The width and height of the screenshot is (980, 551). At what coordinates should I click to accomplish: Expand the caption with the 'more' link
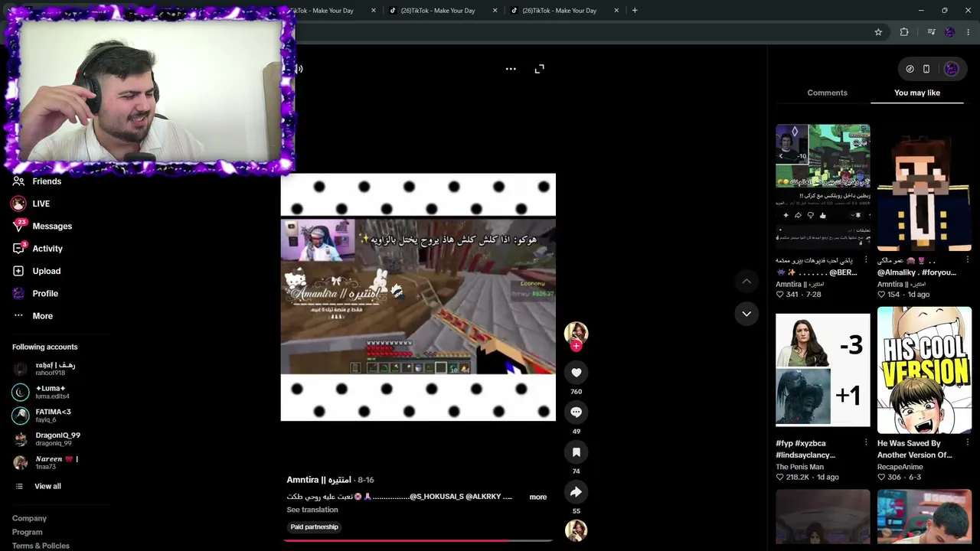click(538, 497)
